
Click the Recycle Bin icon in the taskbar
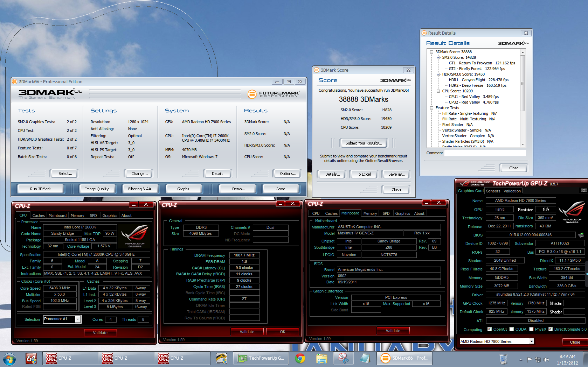click(x=503, y=359)
